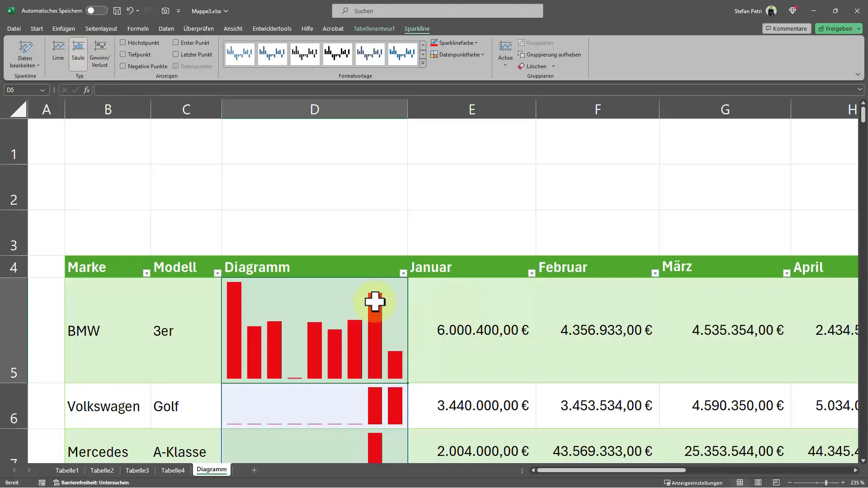Undo the last action
The width and height of the screenshot is (868, 488).
[x=130, y=11]
